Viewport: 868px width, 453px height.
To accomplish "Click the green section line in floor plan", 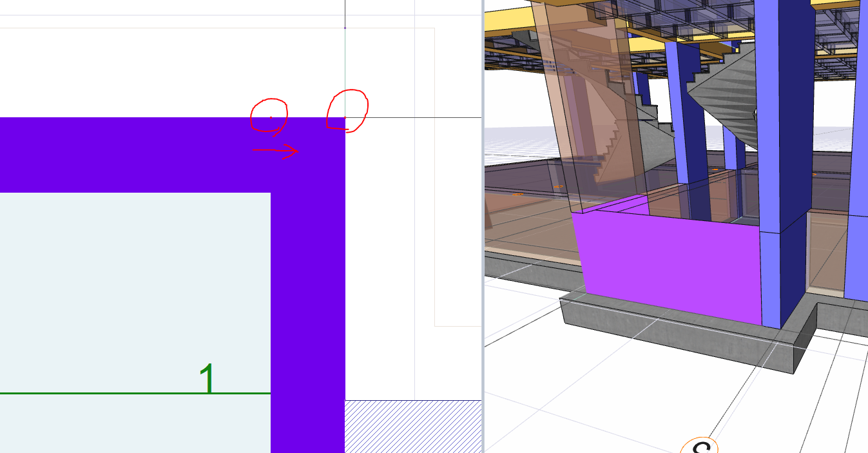I will (97, 392).
